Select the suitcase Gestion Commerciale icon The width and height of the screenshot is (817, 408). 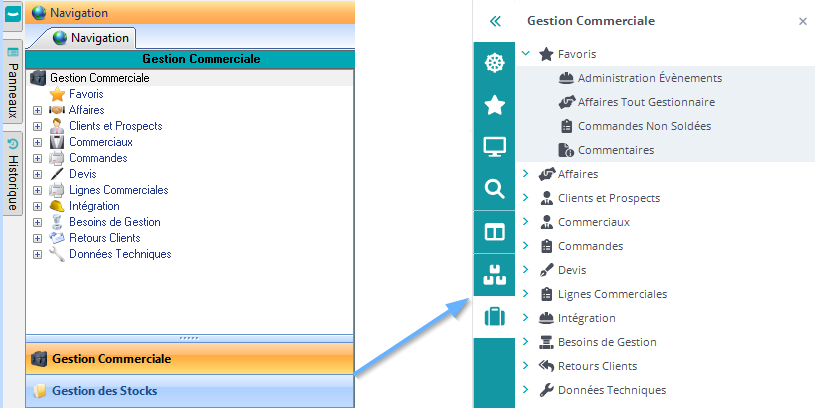tap(494, 317)
